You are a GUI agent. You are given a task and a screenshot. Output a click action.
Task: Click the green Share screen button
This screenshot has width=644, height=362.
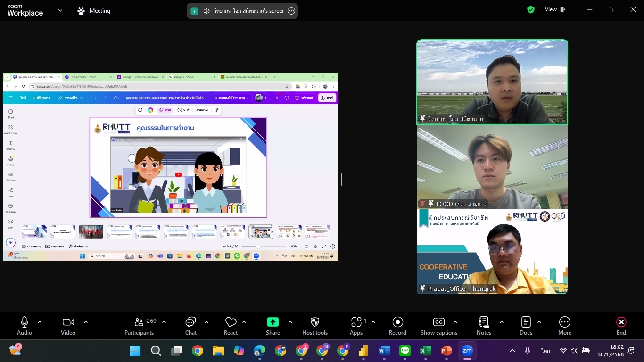pos(273,326)
